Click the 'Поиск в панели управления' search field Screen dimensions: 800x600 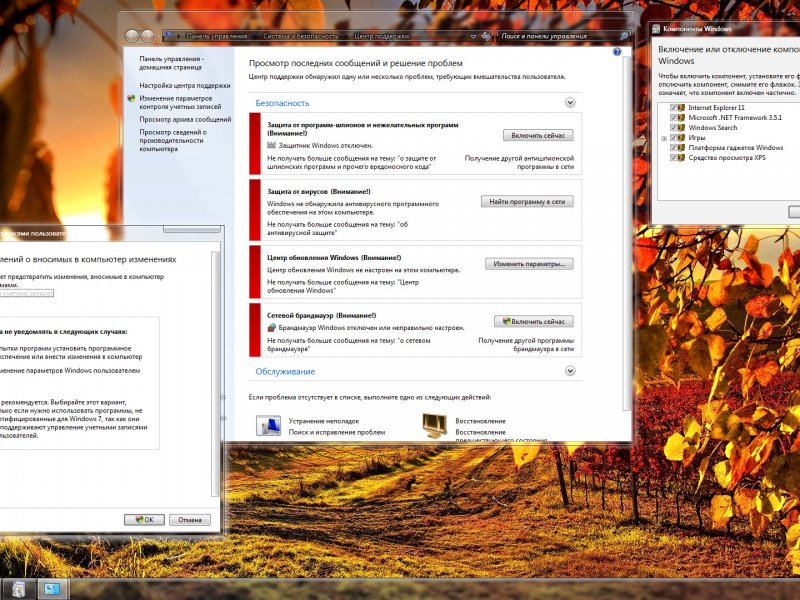tap(559, 36)
